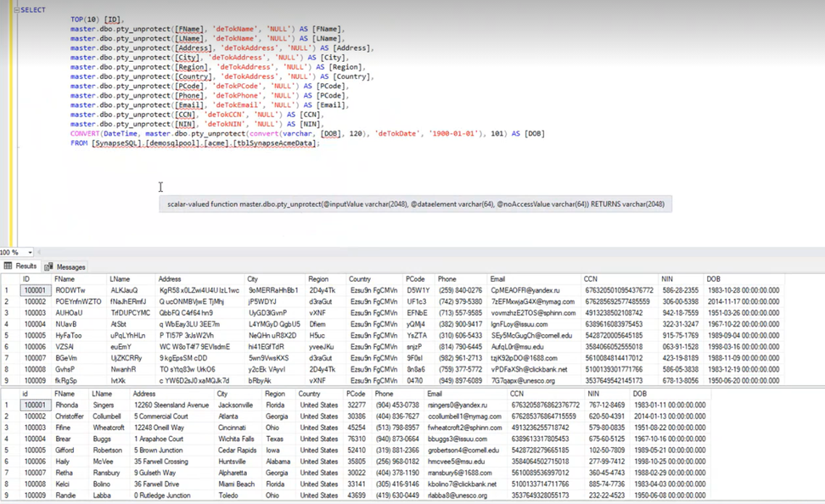Select the Wichita Falls city cell
Image resolution: width=825 pixels, height=504 pixels.
[236, 440]
